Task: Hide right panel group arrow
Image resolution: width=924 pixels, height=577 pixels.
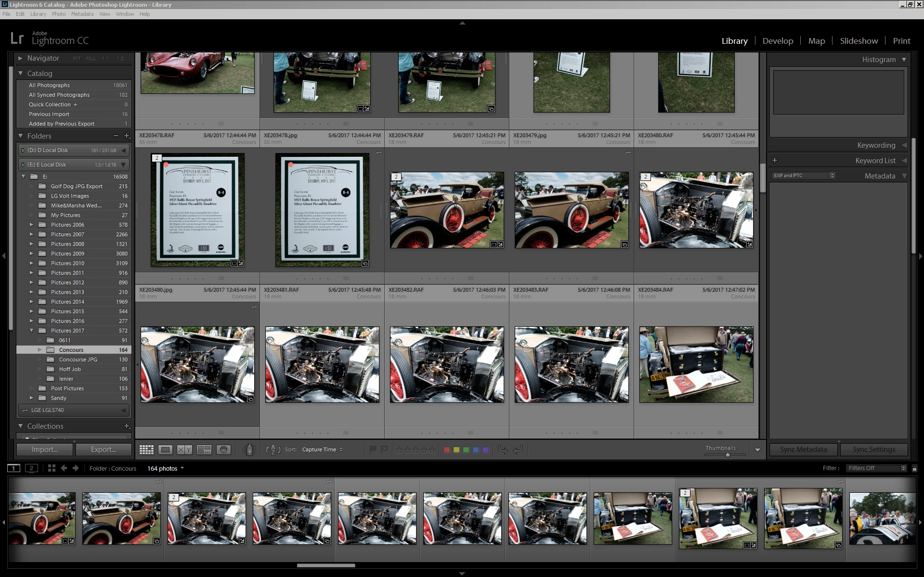Action: pos(921,256)
